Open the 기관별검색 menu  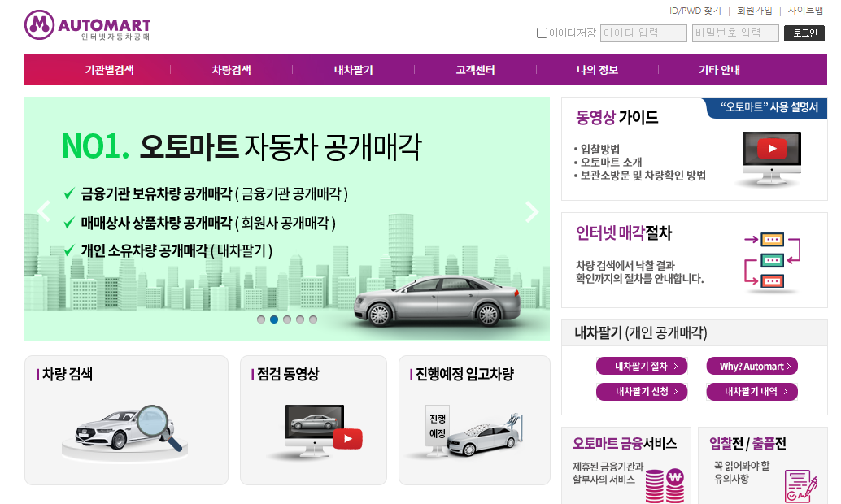coord(110,70)
